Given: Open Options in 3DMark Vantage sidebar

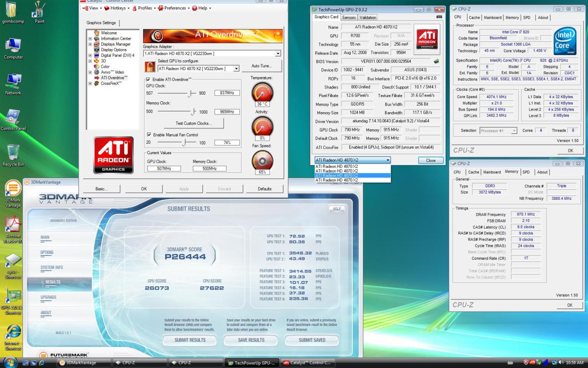Looking at the screenshot, I should [x=47, y=252].
